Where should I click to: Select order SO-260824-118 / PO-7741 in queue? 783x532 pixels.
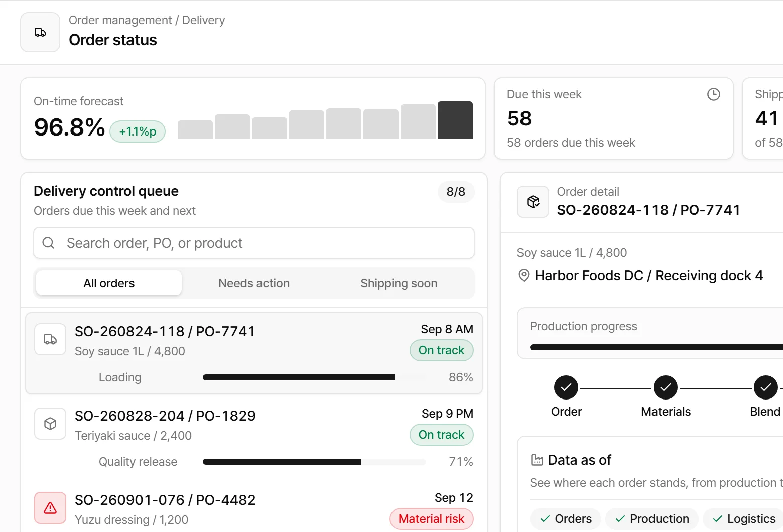coord(254,353)
